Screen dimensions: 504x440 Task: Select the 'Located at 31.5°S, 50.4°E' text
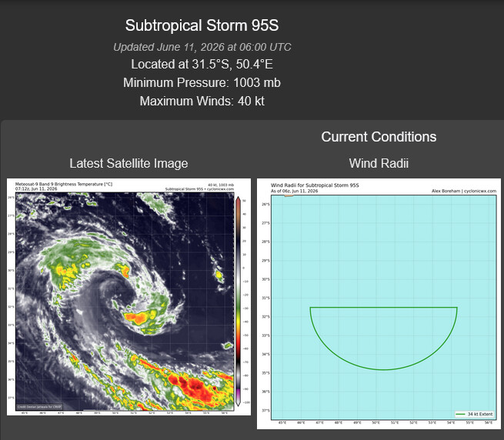[202, 65]
